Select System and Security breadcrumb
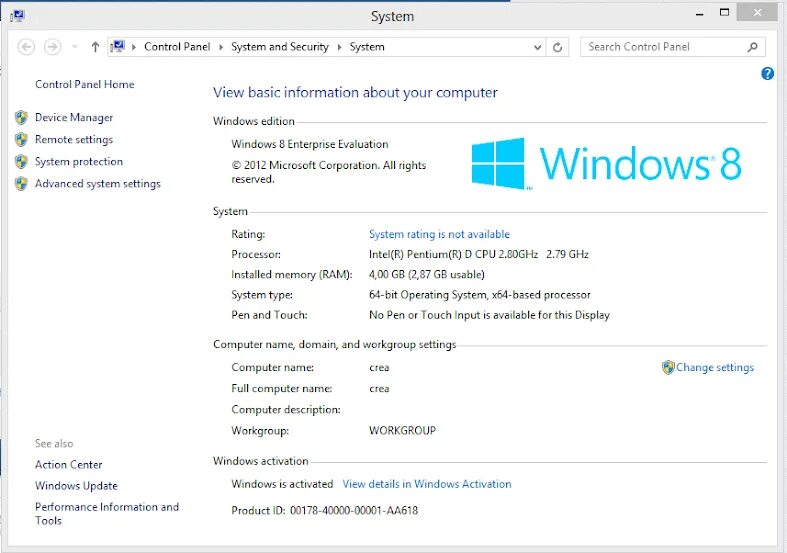This screenshot has width=787, height=553. click(x=280, y=47)
